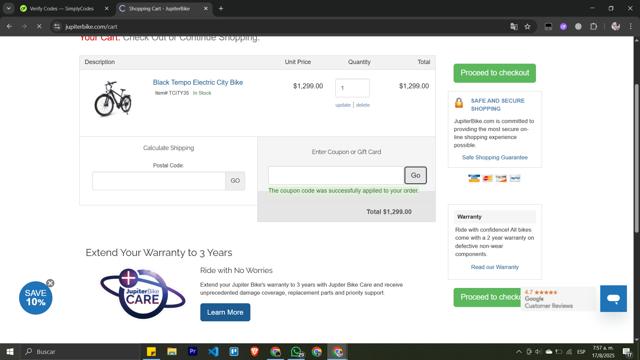
Task: Open the Read our Warranty link
Action: coord(495,267)
